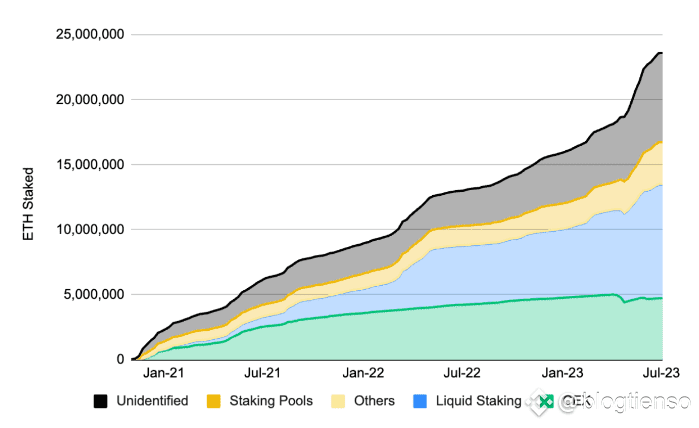Click the orange Staking Pools legend swatch
Viewport: 699px width, 428px height.
(214, 401)
